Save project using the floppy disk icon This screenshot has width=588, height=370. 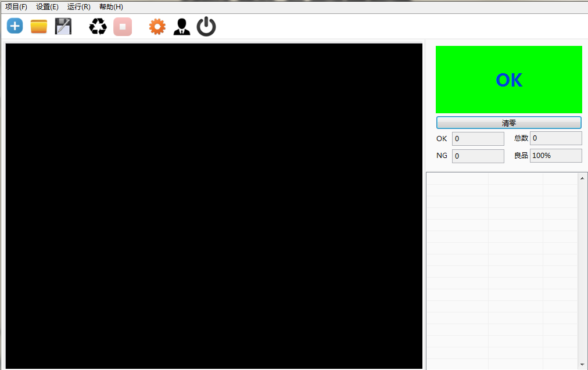click(63, 26)
